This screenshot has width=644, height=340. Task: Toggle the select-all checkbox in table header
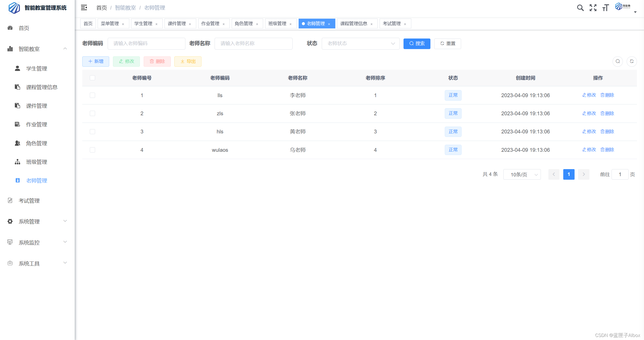tap(92, 78)
